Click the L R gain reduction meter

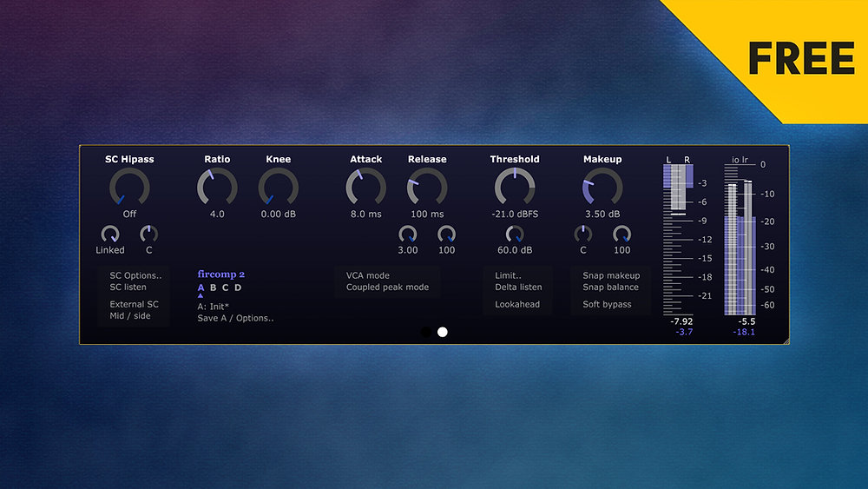coord(678,239)
